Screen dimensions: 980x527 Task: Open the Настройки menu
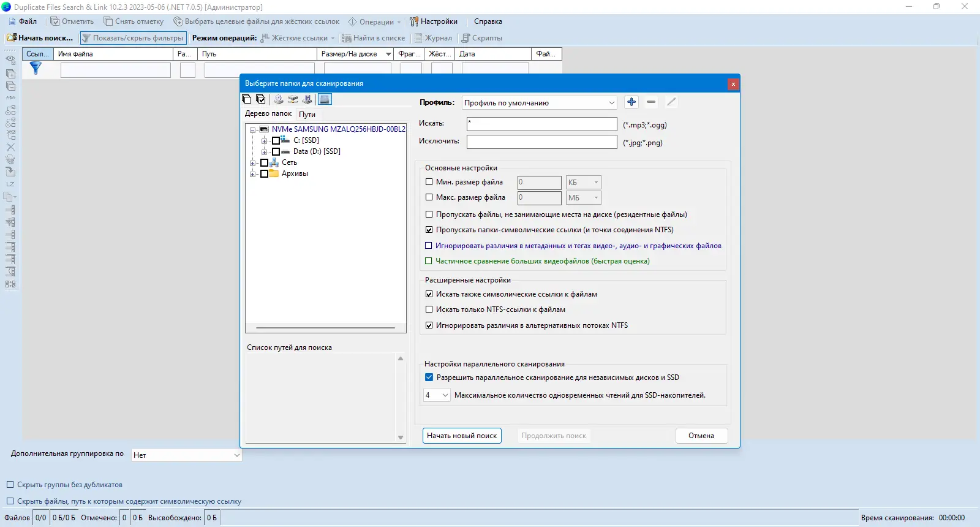(434, 21)
